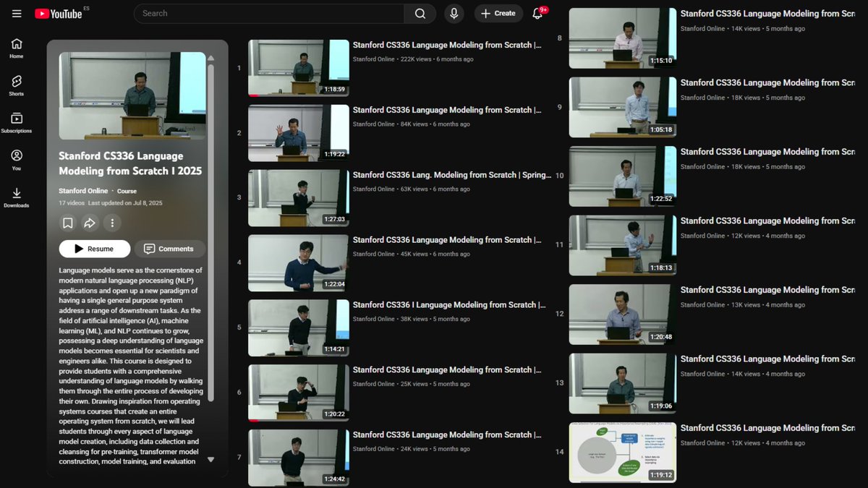This screenshot has width=868, height=488.
Task: Click in the Search input field
Action: click(x=269, y=14)
